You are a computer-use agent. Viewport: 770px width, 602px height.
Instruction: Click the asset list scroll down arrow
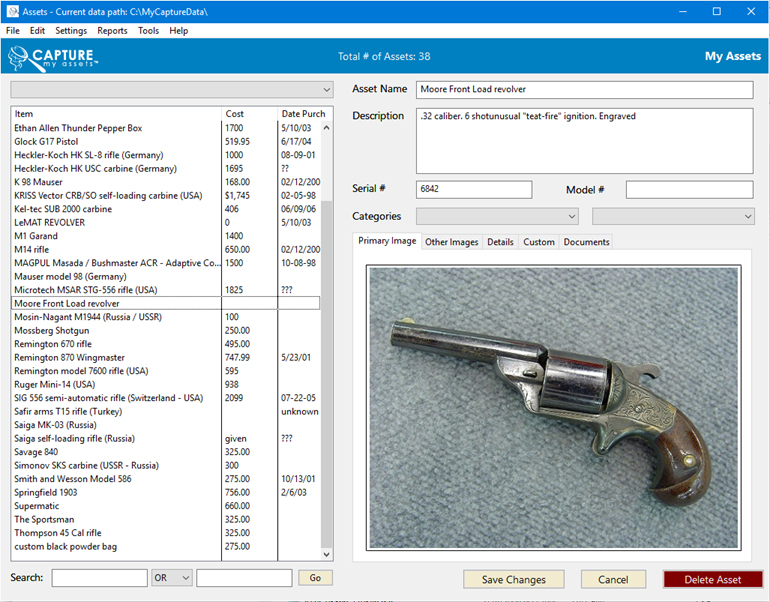tap(326, 554)
